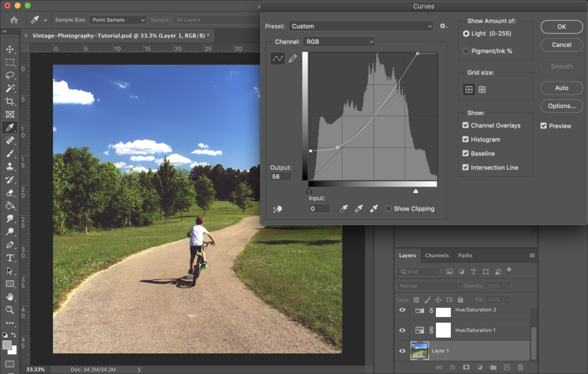Select the Crop tool
The height and width of the screenshot is (374, 588).
point(10,102)
